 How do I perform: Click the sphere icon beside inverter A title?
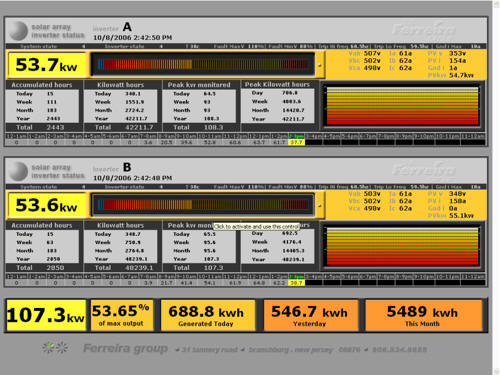pos(18,31)
